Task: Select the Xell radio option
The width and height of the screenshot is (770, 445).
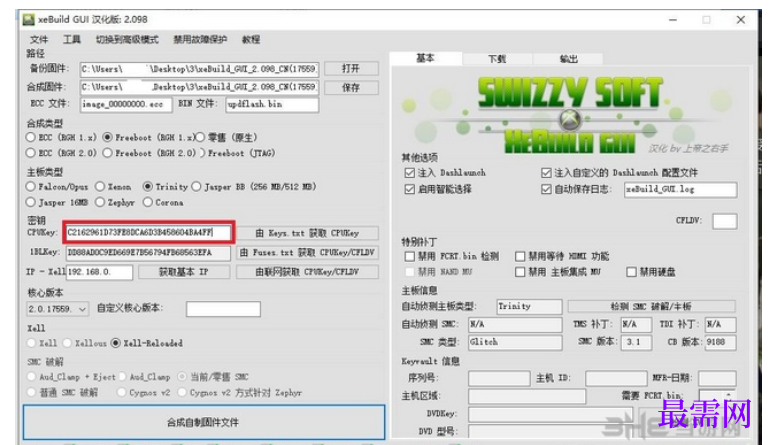Action: (x=31, y=343)
